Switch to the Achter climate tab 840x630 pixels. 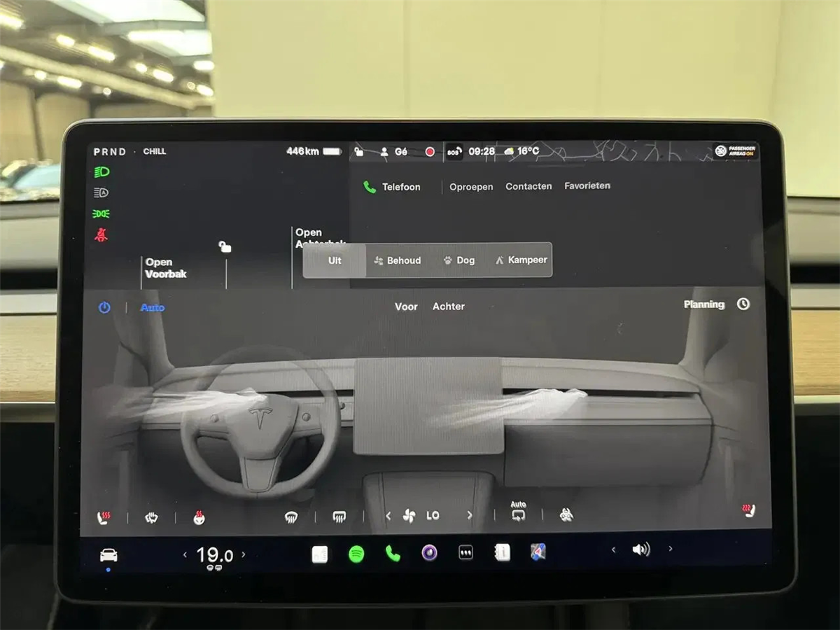tap(448, 307)
